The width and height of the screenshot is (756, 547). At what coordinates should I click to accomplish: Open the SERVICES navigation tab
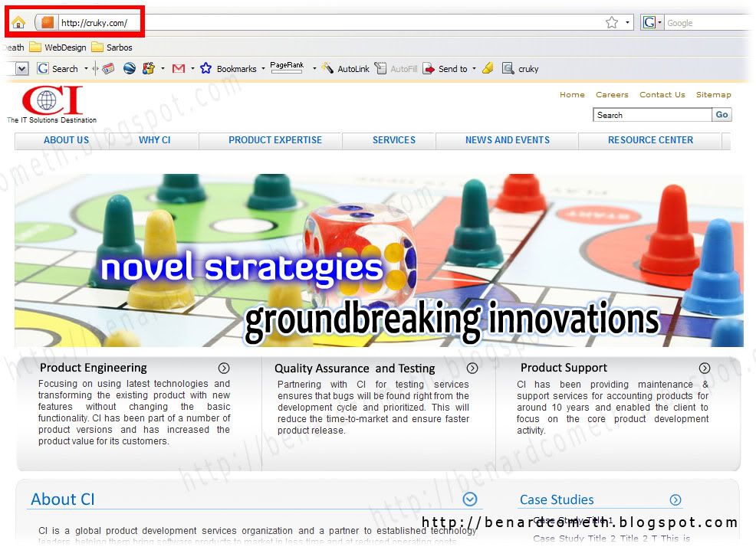click(393, 140)
